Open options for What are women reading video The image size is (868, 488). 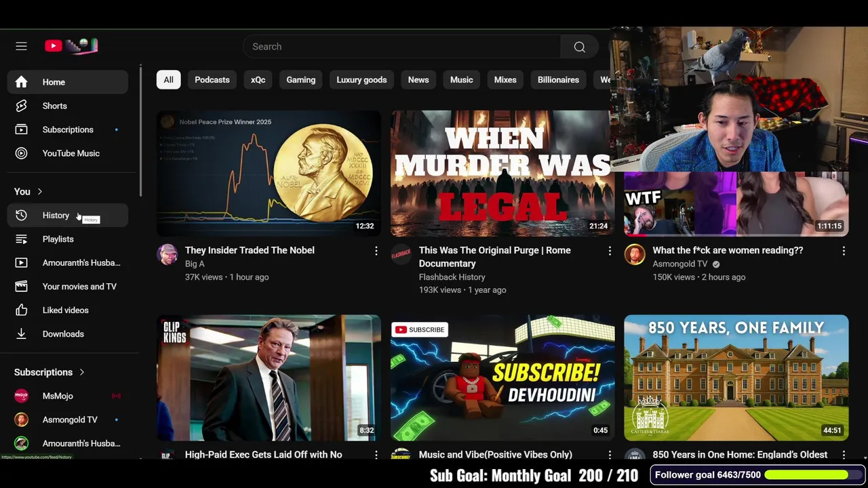click(x=844, y=251)
